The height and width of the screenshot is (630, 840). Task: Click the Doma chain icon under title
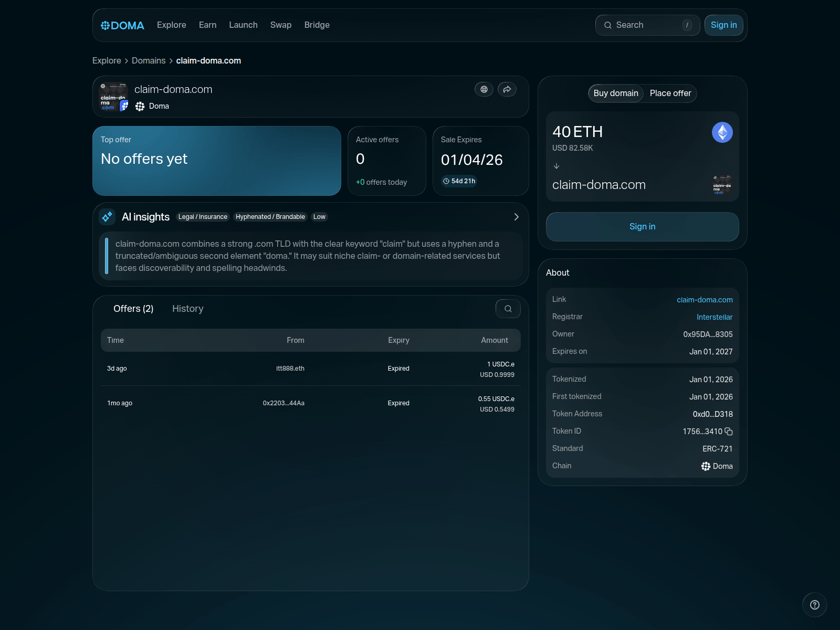point(140,106)
